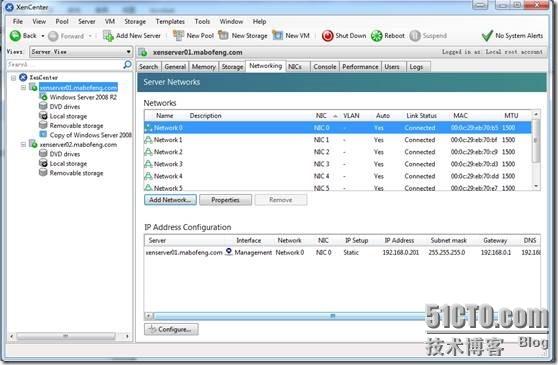Switch to the Performance tab
This screenshot has height=365, width=558.
[x=360, y=67]
